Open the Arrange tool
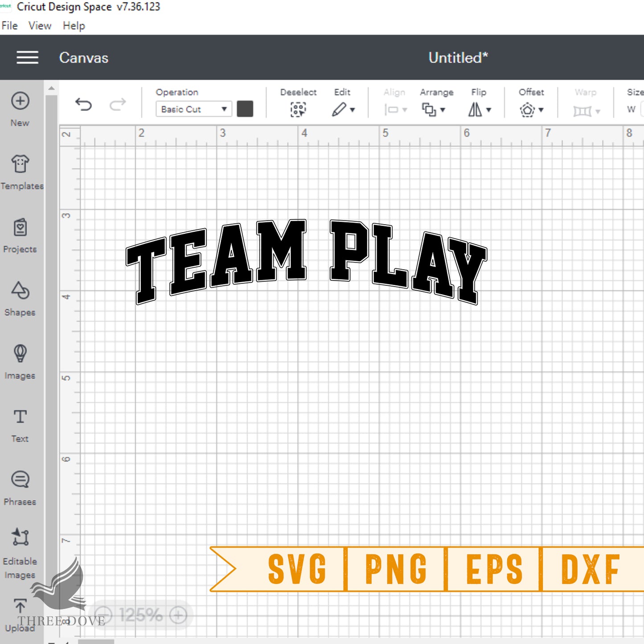Viewport: 644px width, 644px height. coord(429,110)
